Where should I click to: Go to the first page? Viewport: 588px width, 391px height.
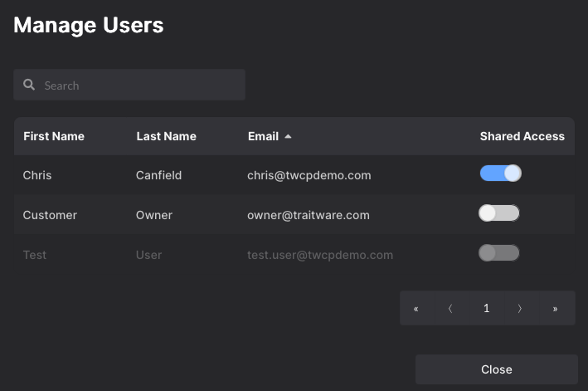coord(416,308)
